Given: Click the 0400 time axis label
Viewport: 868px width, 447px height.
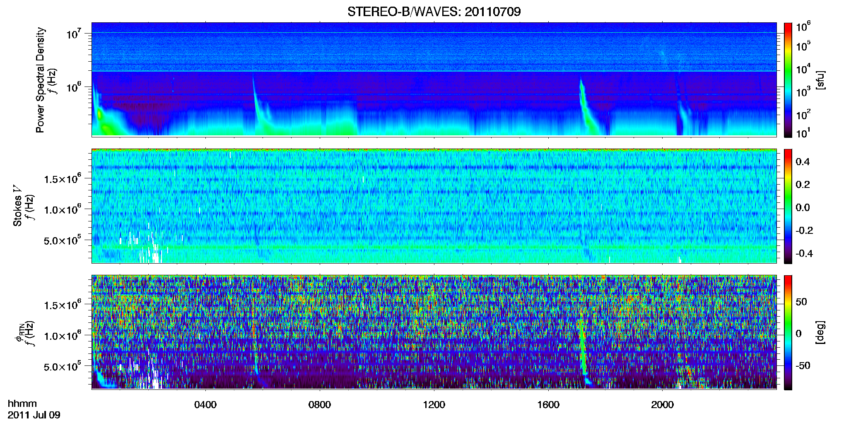Looking at the screenshot, I should point(205,404).
